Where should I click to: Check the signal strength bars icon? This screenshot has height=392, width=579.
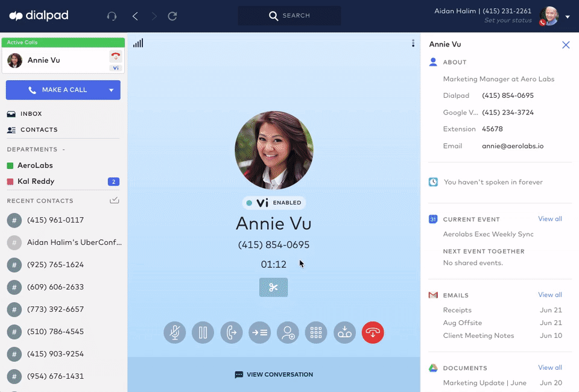(x=138, y=43)
